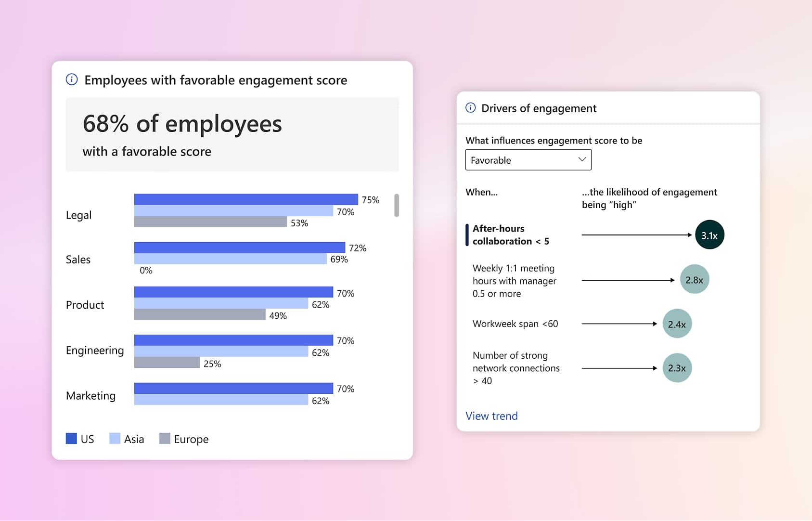The height and width of the screenshot is (521, 812).
Task: Click the 3.1x dark circle badge
Action: [x=709, y=235]
